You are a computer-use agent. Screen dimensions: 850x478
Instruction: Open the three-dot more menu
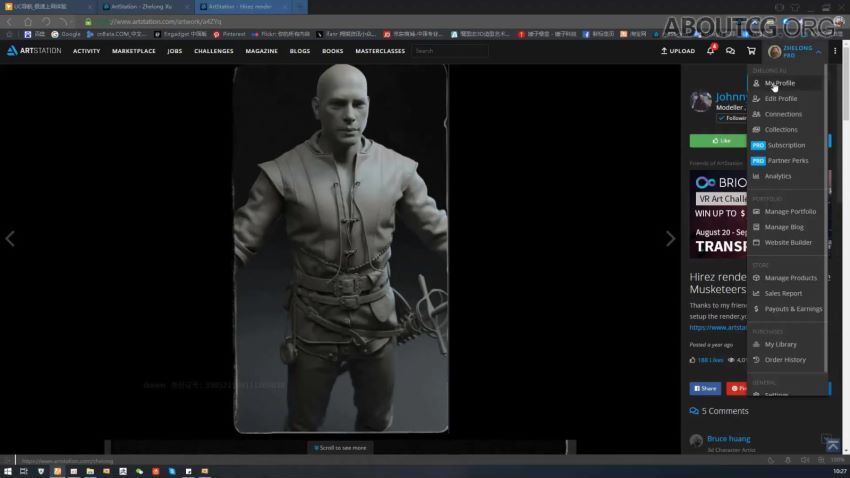click(x=835, y=51)
